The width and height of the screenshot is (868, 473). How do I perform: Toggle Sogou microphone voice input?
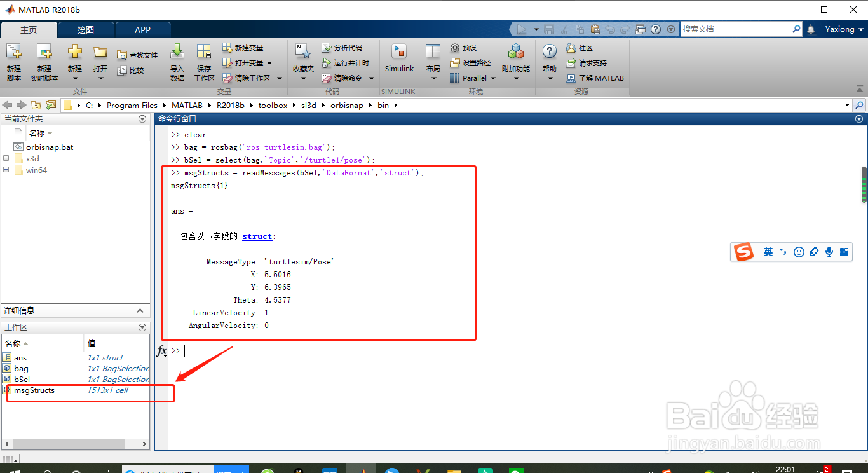(x=829, y=252)
